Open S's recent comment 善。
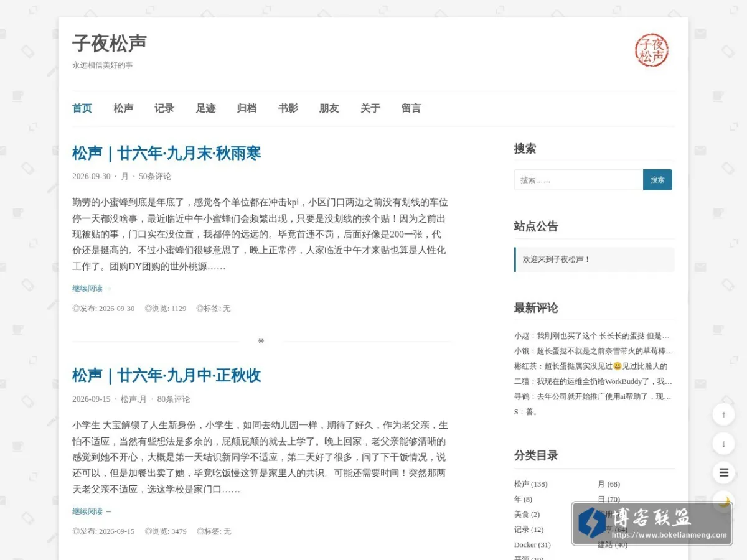Viewport: 747px width, 560px height. pos(526,411)
